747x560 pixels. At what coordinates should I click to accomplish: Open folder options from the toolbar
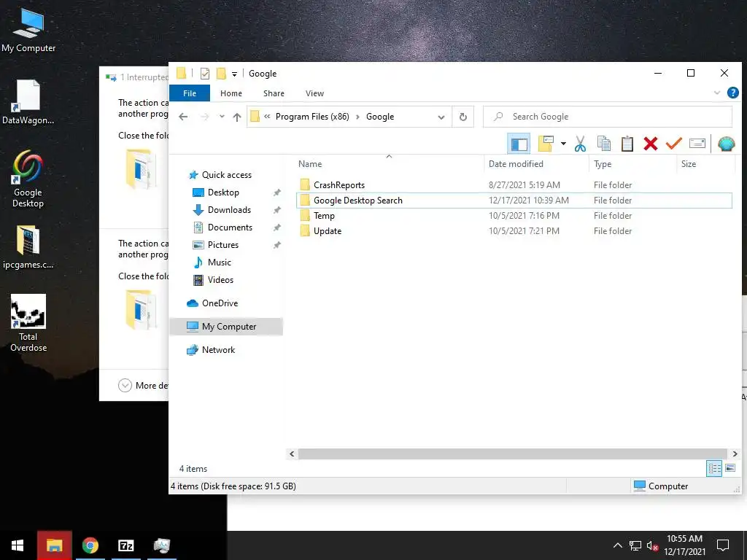[546, 144]
